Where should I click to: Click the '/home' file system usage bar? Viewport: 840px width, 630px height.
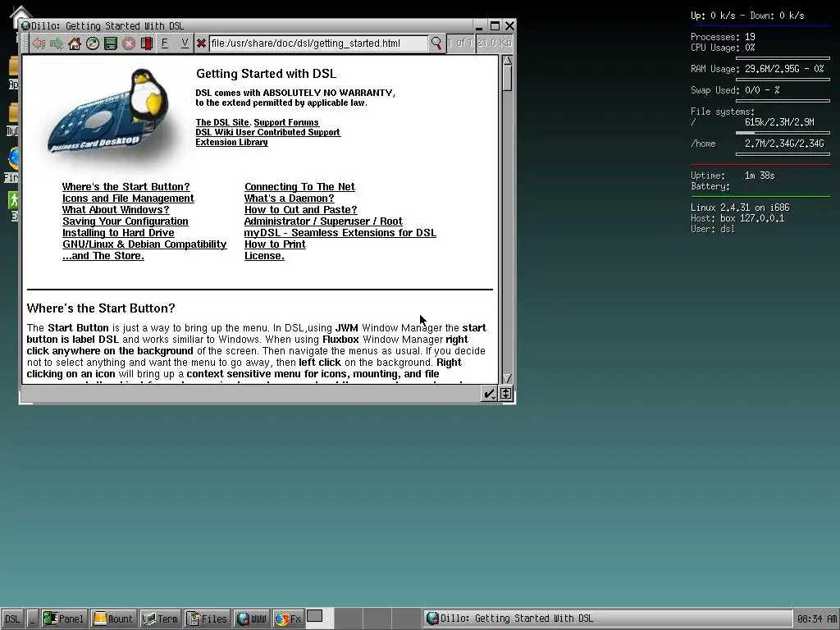click(783, 154)
